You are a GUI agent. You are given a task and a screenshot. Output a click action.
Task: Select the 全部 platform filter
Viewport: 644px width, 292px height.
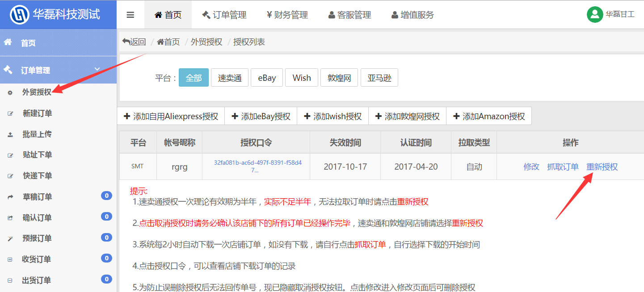[194, 78]
